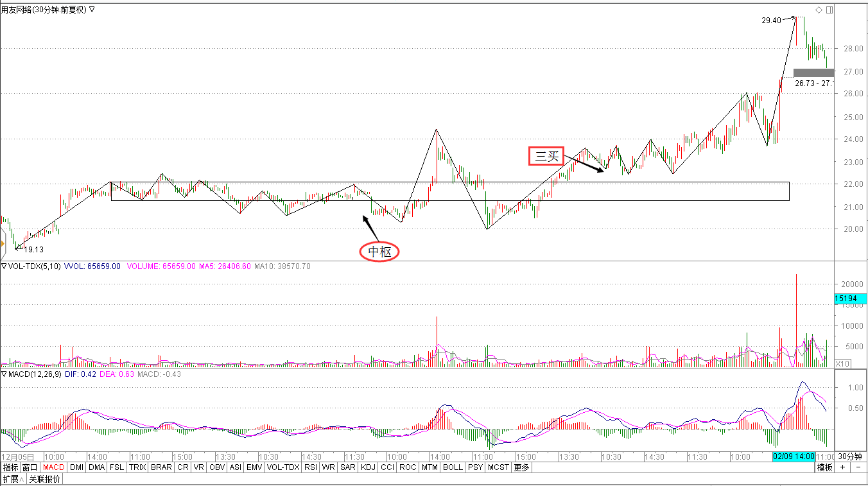This screenshot has height=486, width=868.
Task: Open the 模板 template button
Action: [x=824, y=467]
